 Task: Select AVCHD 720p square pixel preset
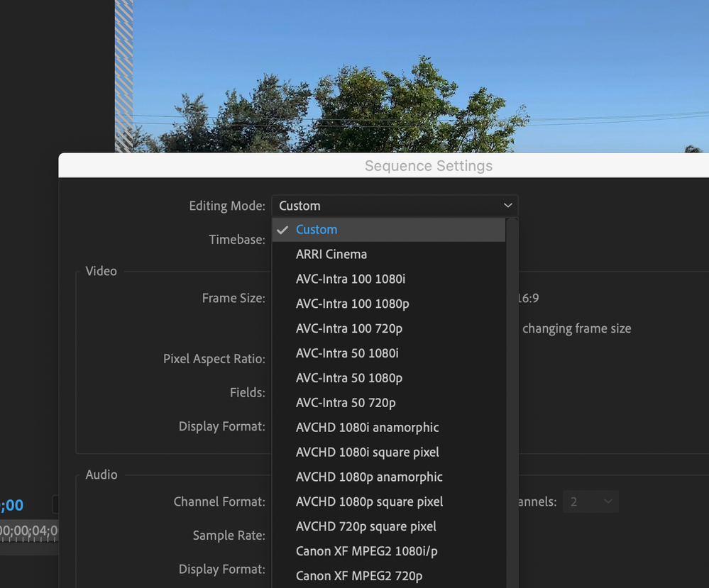click(364, 526)
